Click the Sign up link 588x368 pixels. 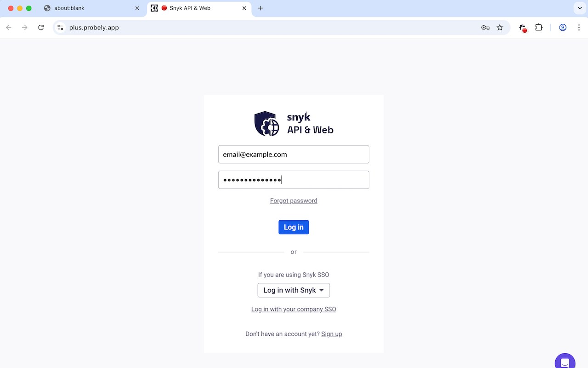[x=332, y=334]
